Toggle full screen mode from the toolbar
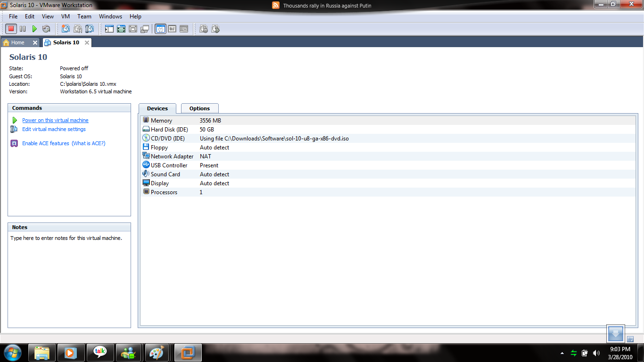This screenshot has width=644, height=362. (x=121, y=29)
